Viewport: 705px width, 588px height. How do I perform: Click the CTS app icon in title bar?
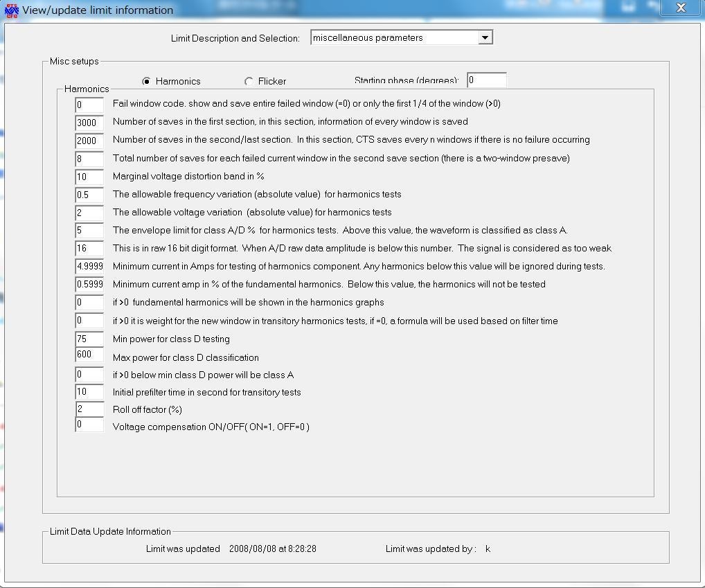pyautogui.click(x=11, y=10)
